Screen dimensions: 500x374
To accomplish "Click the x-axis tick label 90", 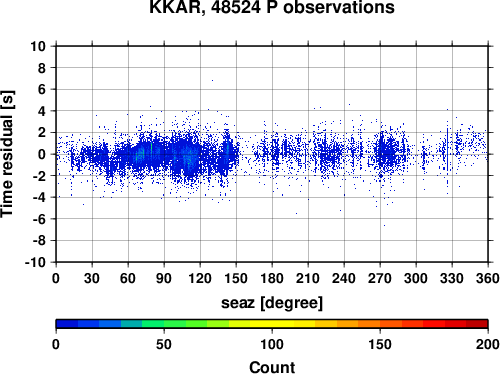I will coord(164,278).
